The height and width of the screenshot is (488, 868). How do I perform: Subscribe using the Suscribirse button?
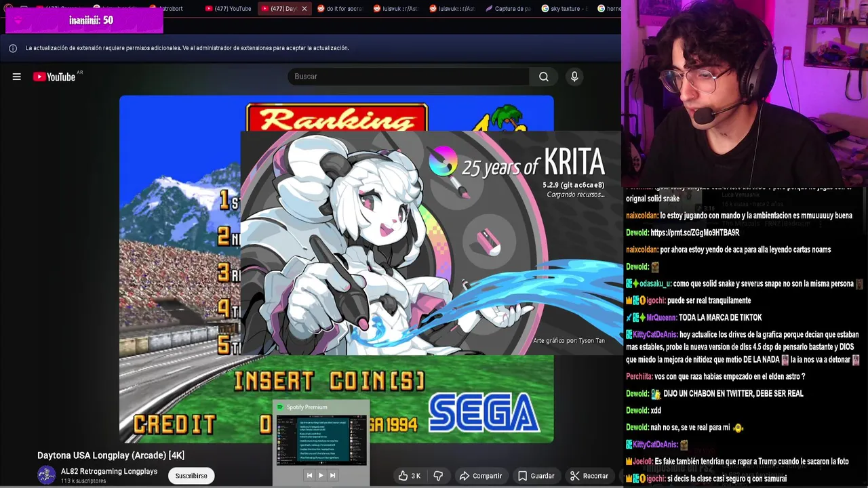coord(191,476)
